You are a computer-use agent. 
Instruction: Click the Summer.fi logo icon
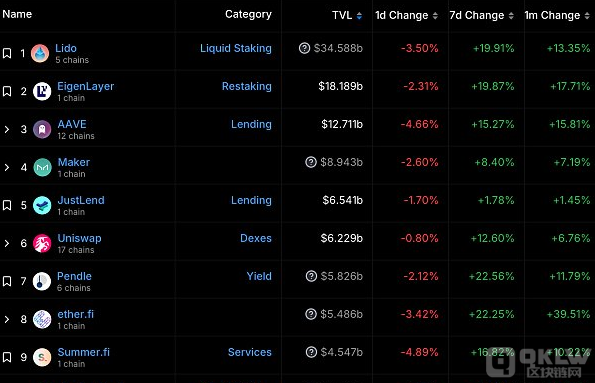(x=42, y=357)
